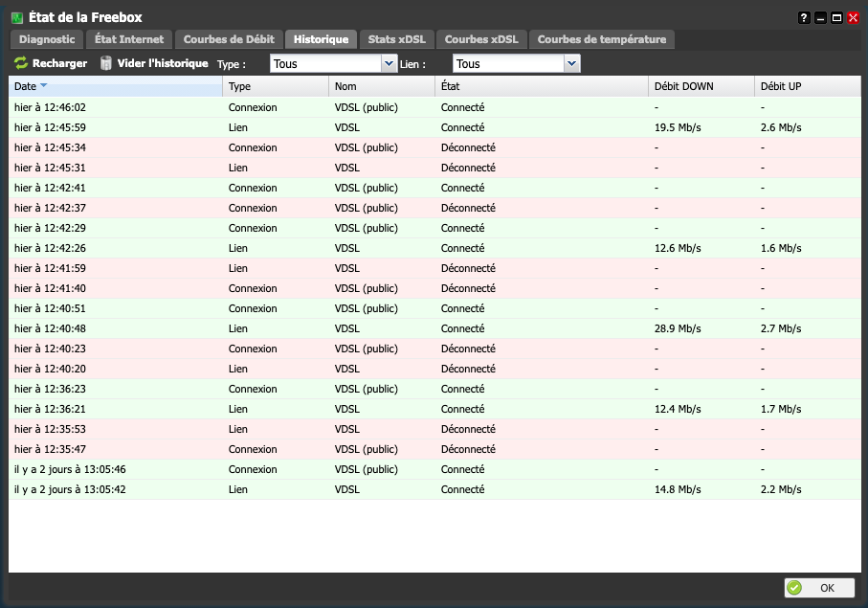Maximize the État de la Freebox window
868x608 pixels.
click(x=837, y=18)
